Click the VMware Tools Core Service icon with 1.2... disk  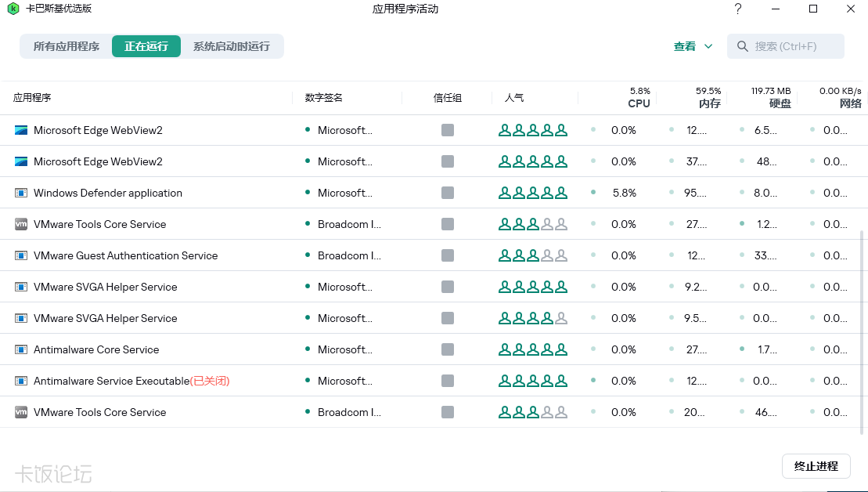pyautogui.click(x=21, y=224)
